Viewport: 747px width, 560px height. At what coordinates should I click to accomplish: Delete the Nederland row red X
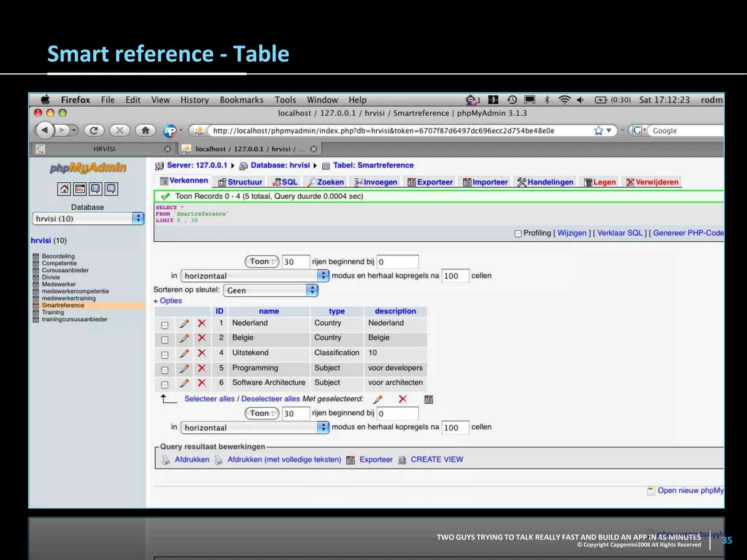tap(202, 323)
